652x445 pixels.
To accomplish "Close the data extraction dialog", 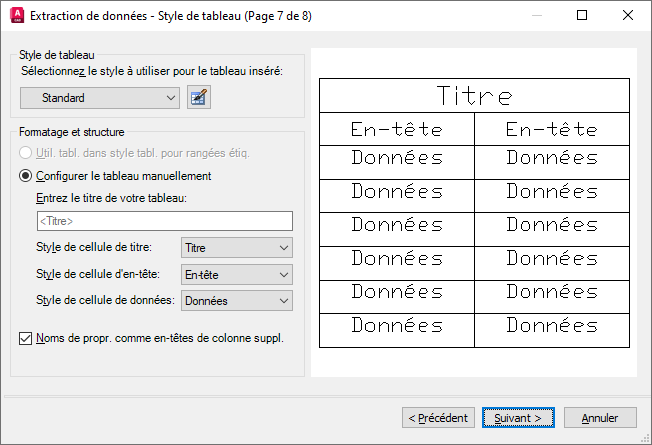I will 628,15.
